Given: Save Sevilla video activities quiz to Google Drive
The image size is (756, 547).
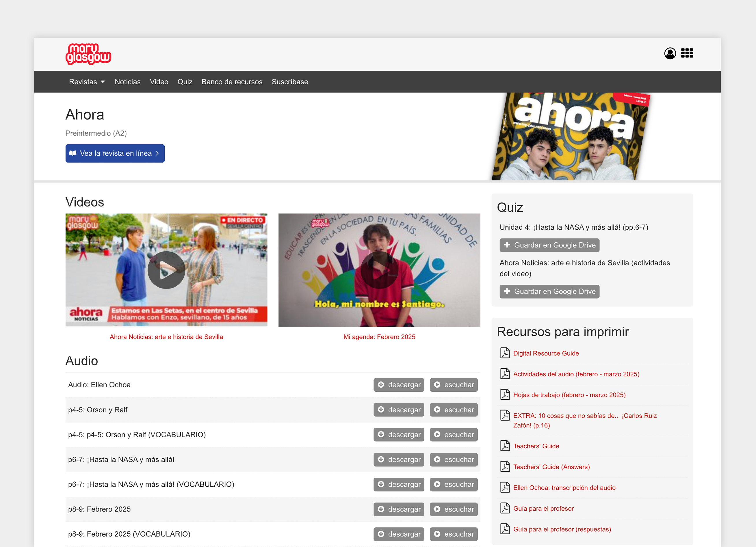Looking at the screenshot, I should coord(549,291).
